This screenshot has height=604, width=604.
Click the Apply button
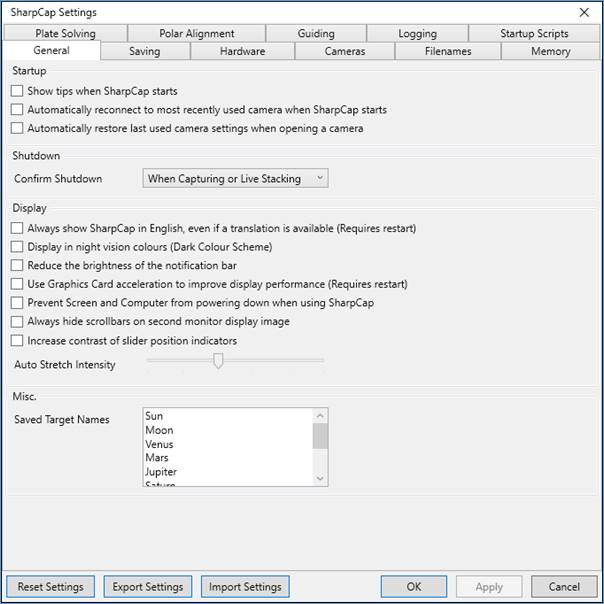[x=489, y=586]
